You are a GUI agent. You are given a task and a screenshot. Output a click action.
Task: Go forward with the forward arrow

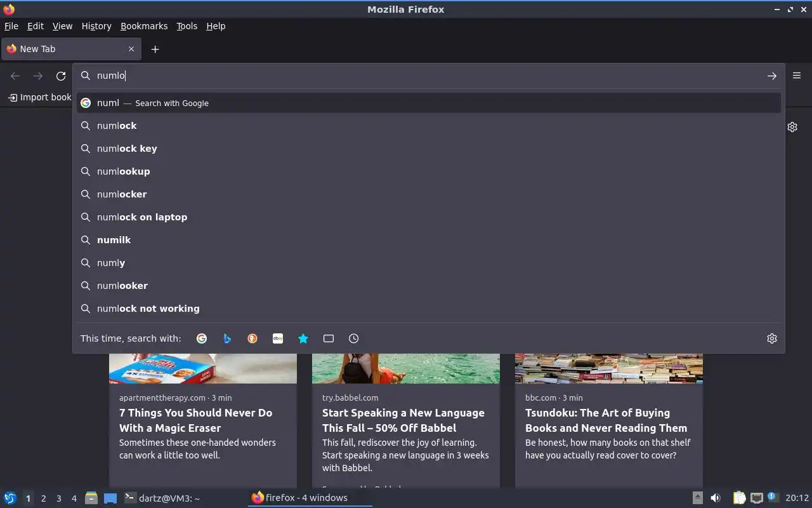38,76
